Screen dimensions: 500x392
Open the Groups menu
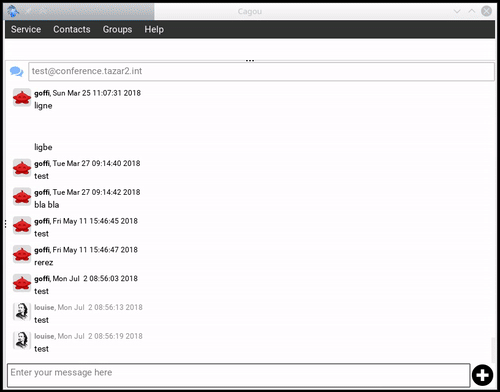117,29
